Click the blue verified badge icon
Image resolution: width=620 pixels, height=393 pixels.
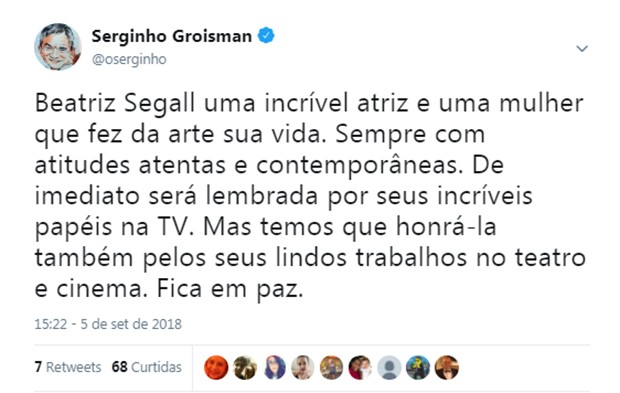(x=266, y=36)
